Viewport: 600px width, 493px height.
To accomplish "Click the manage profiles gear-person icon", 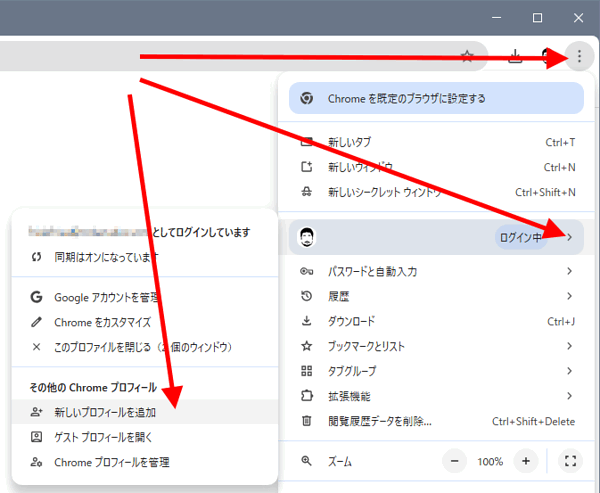I will coord(36,462).
